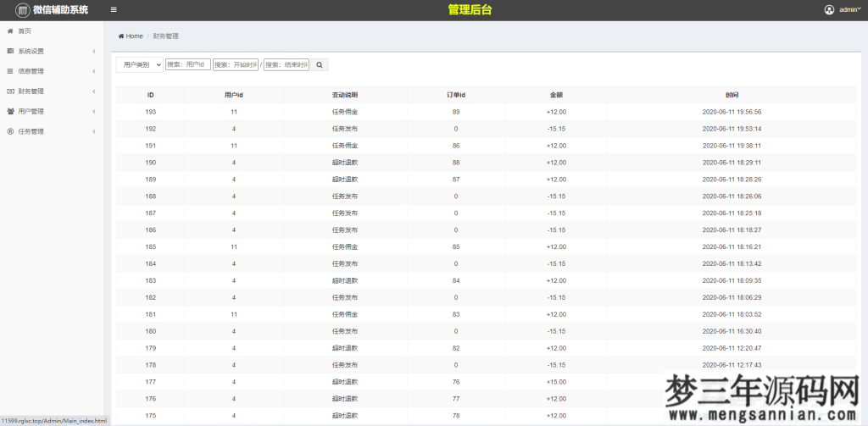Screen dimensions: 868x426
Task: Click the 首页 home icon in sidebar
Action: point(10,30)
